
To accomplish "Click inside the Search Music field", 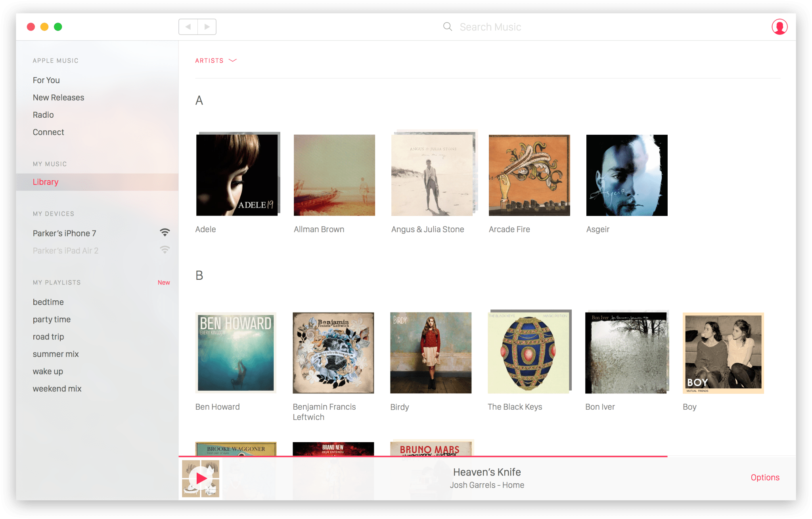I will (x=490, y=27).
